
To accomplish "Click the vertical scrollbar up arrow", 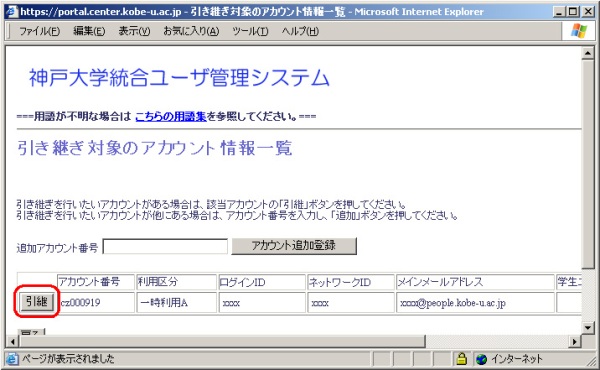I will (x=587, y=53).
